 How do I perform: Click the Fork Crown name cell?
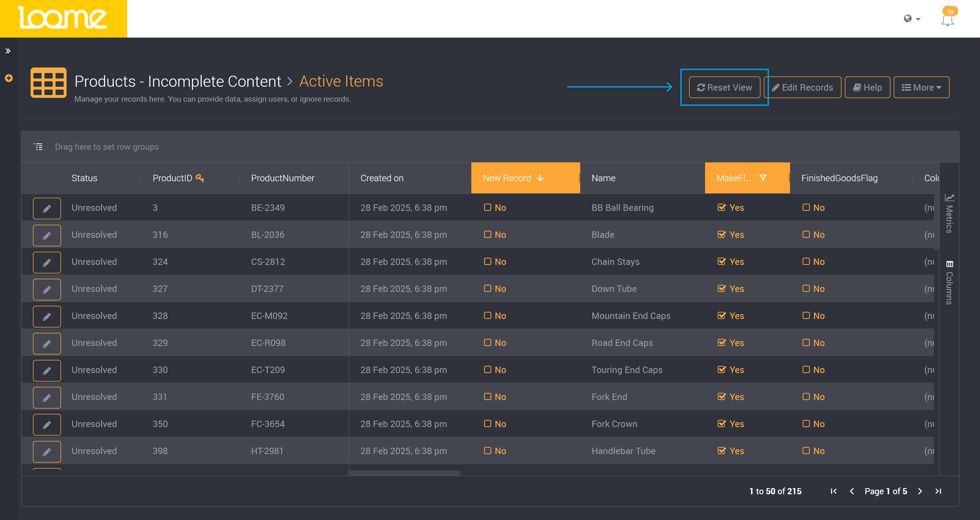coord(614,424)
